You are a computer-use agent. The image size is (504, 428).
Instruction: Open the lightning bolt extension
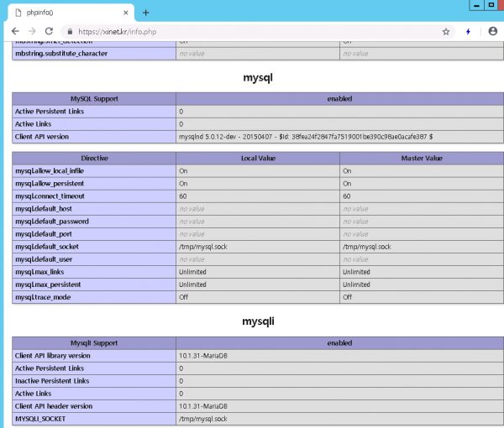[x=469, y=31]
